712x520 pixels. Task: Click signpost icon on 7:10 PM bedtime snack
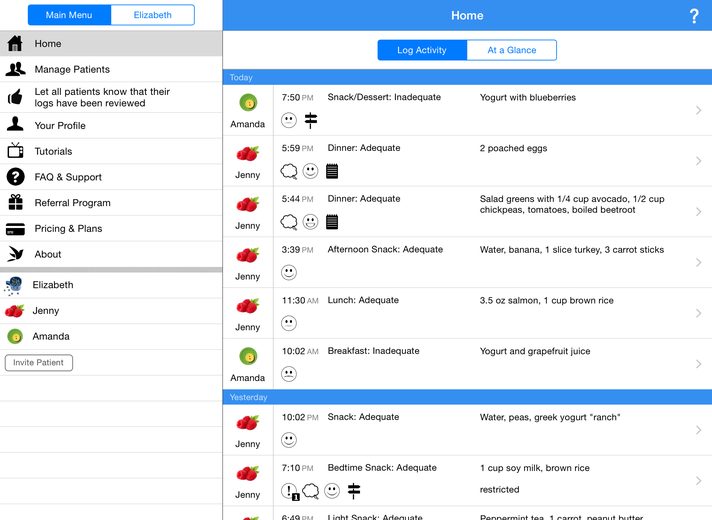(x=354, y=491)
